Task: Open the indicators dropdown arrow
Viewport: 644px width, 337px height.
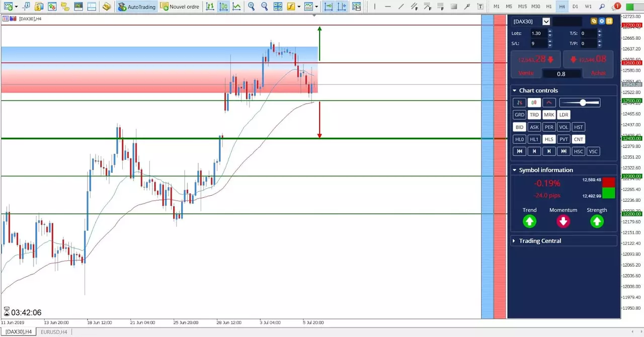Action: click(x=299, y=7)
